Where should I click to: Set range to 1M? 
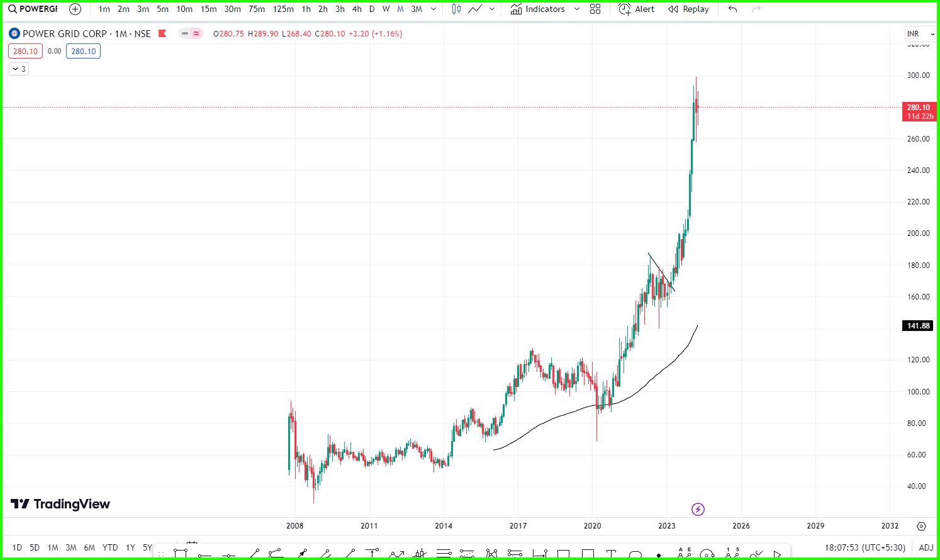click(53, 547)
